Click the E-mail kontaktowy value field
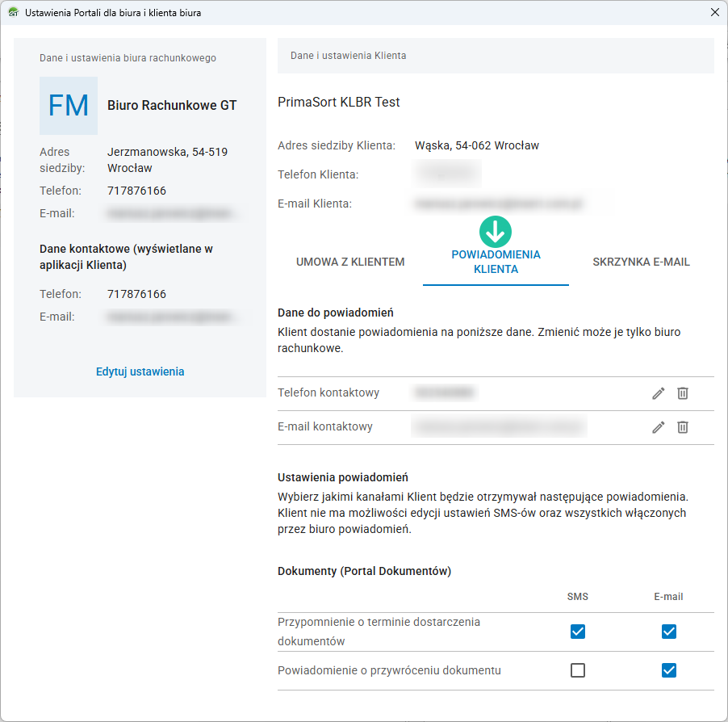728x722 pixels. (498, 427)
